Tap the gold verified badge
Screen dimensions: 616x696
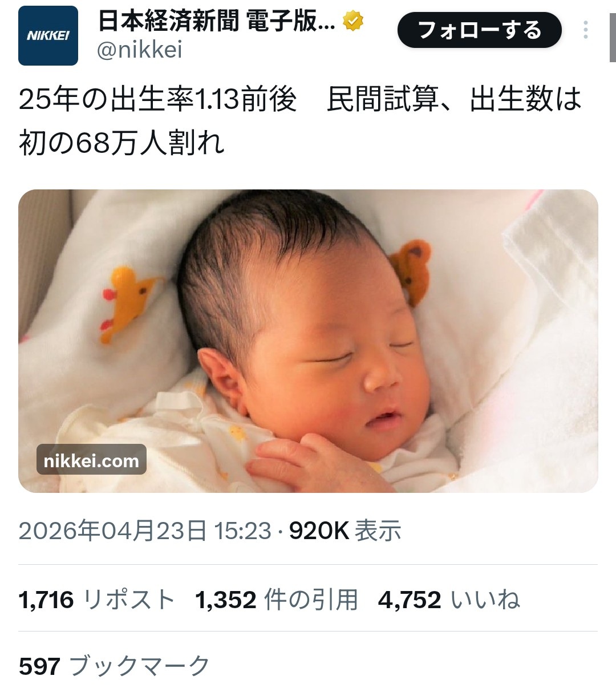point(353,22)
